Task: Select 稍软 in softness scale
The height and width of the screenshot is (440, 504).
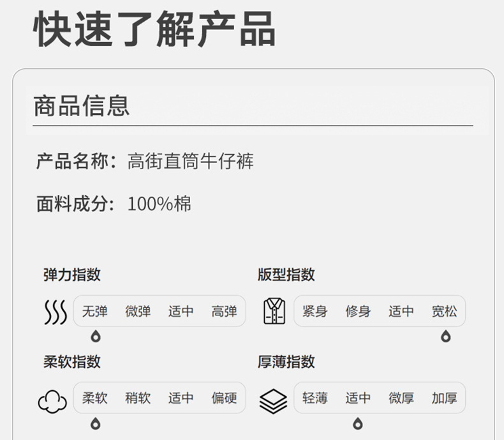Action: click(x=138, y=398)
